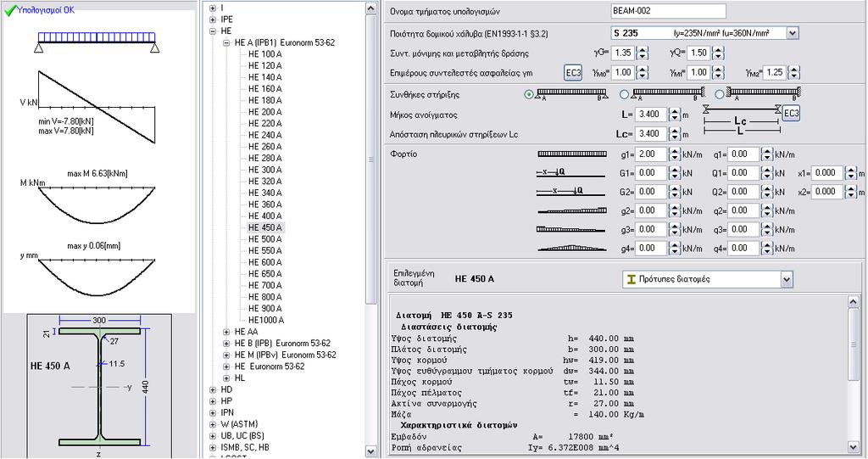Click the decreasing load g3 diagram icon
Viewport: 868px width, 459px height.
pos(570,229)
